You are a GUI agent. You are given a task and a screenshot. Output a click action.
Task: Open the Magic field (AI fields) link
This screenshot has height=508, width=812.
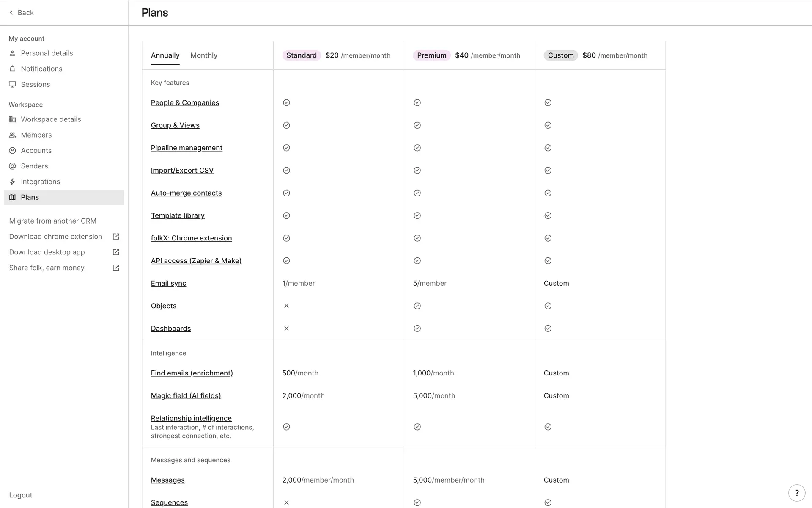point(186,395)
